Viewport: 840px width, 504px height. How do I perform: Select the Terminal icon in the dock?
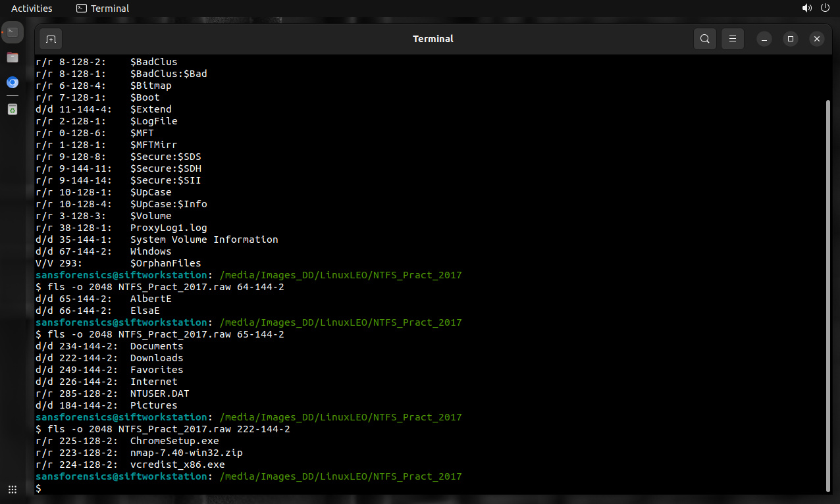pyautogui.click(x=13, y=32)
